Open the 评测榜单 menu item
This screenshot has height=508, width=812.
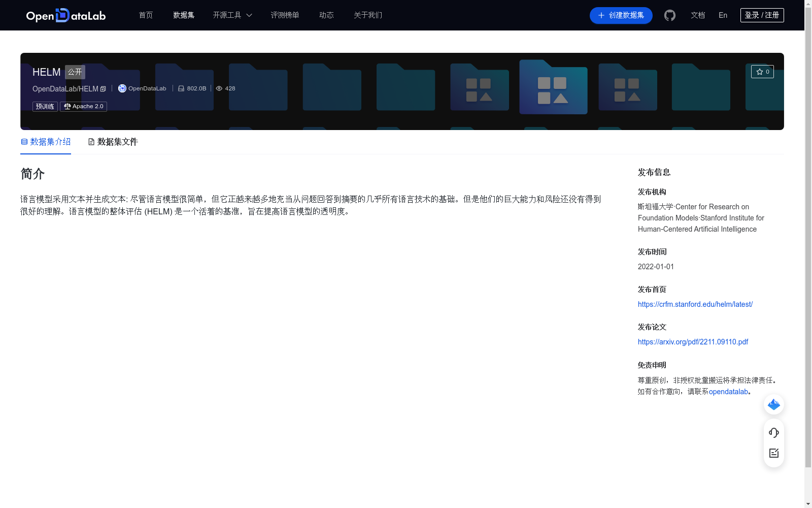[x=285, y=15]
